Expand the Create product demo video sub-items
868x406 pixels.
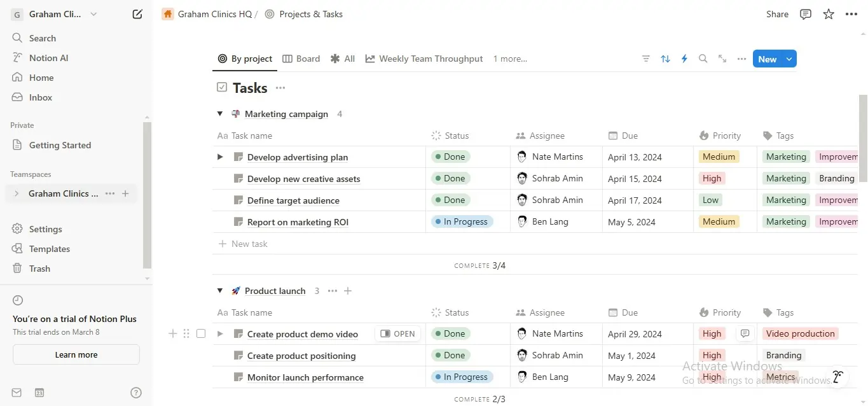[x=220, y=333]
